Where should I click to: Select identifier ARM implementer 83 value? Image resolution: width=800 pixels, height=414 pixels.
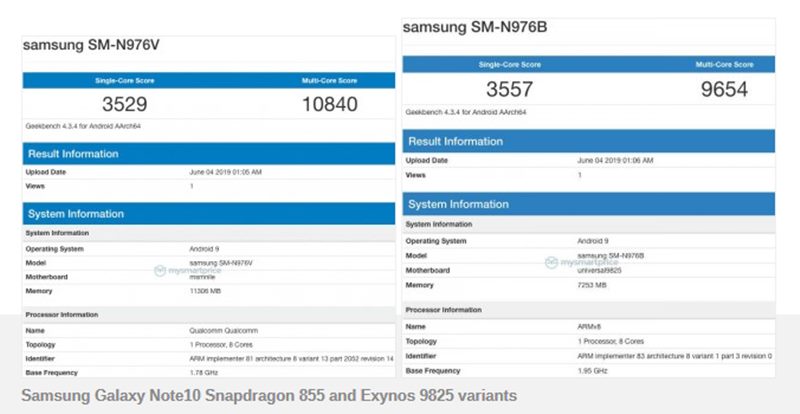pyautogui.click(x=674, y=356)
